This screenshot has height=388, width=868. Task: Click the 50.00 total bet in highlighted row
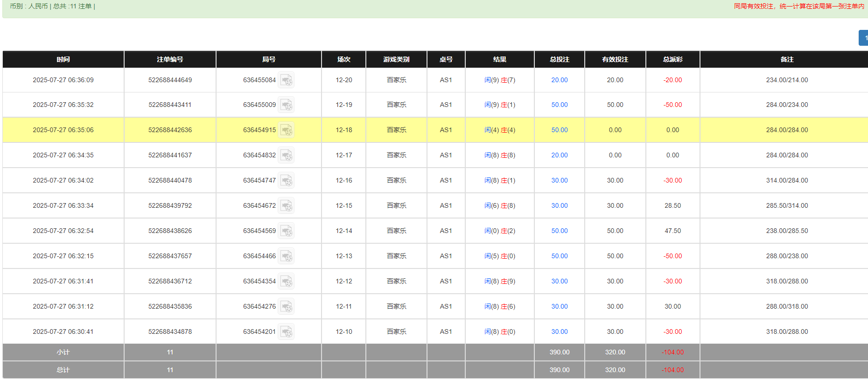(559, 130)
